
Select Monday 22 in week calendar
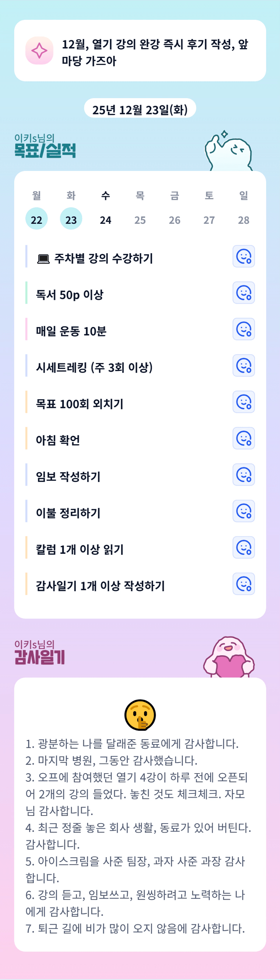(x=37, y=219)
